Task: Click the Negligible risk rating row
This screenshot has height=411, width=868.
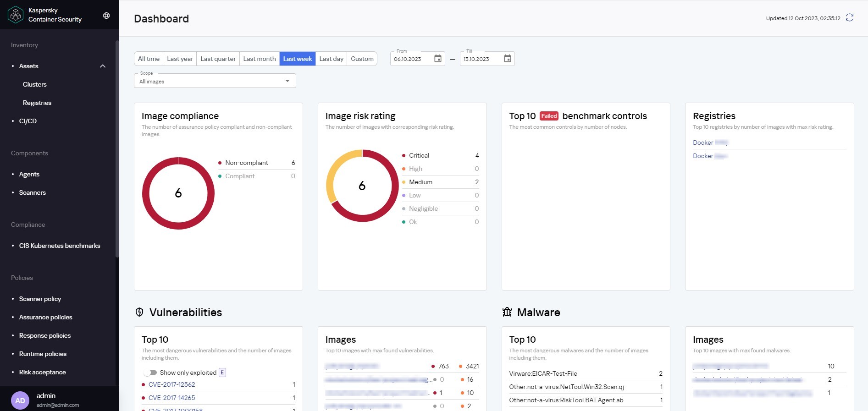Action: (441, 208)
